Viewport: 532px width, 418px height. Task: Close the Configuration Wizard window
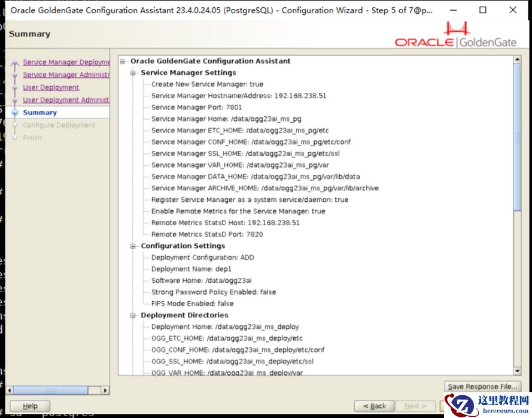[x=513, y=10]
